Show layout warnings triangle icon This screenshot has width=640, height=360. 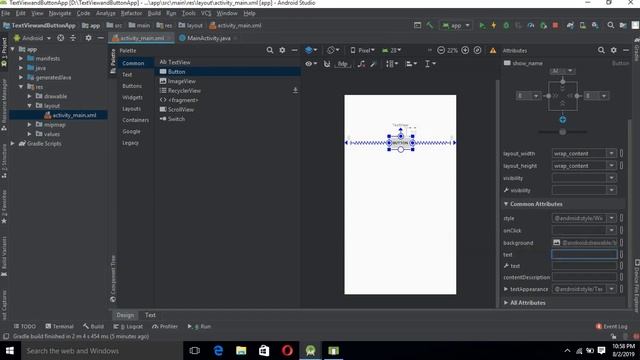[493, 51]
